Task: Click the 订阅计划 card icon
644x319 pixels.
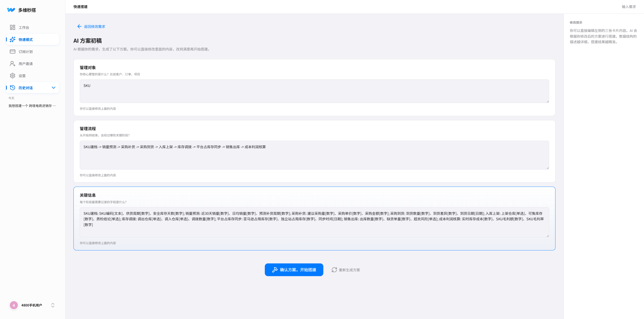Action: tap(13, 51)
